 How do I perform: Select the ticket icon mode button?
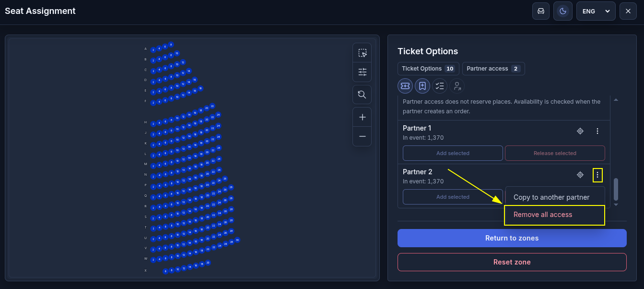point(405,86)
